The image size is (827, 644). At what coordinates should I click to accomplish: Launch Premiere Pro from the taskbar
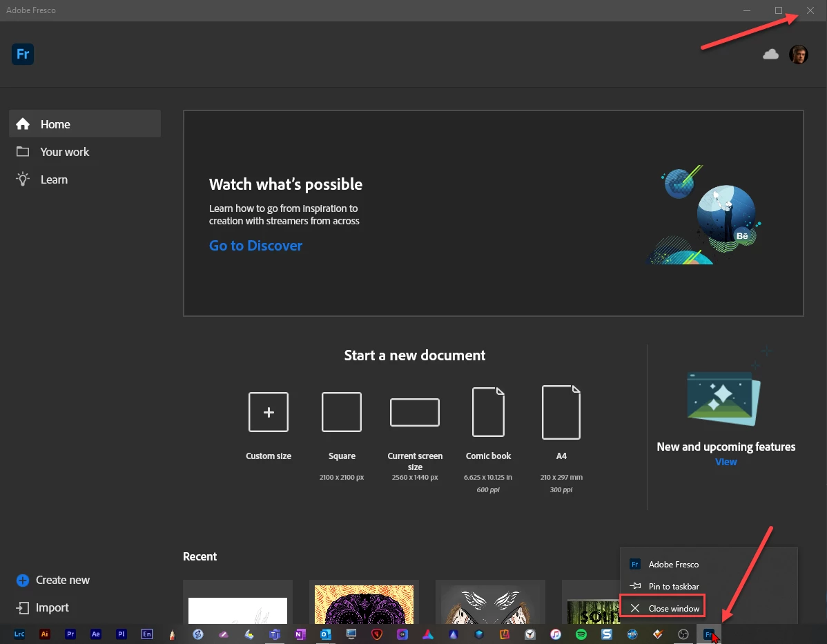(x=70, y=634)
